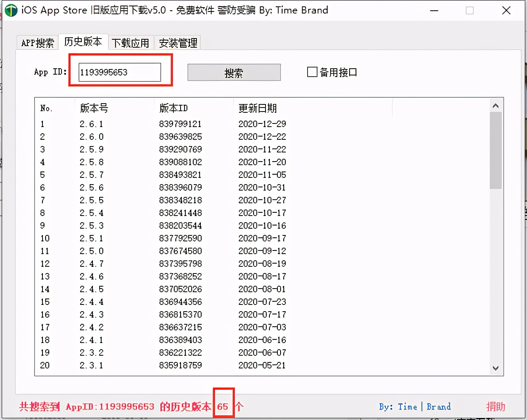Open the 安装管理 tab

pos(177,42)
